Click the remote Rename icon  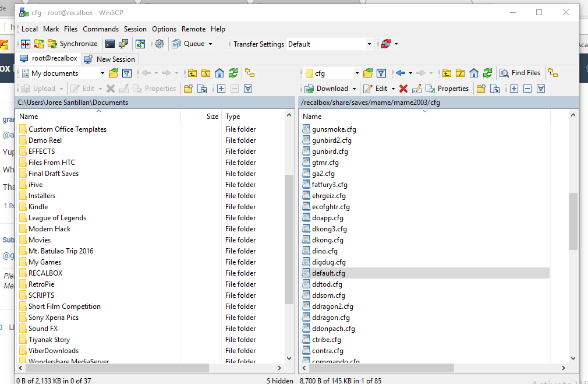point(417,89)
